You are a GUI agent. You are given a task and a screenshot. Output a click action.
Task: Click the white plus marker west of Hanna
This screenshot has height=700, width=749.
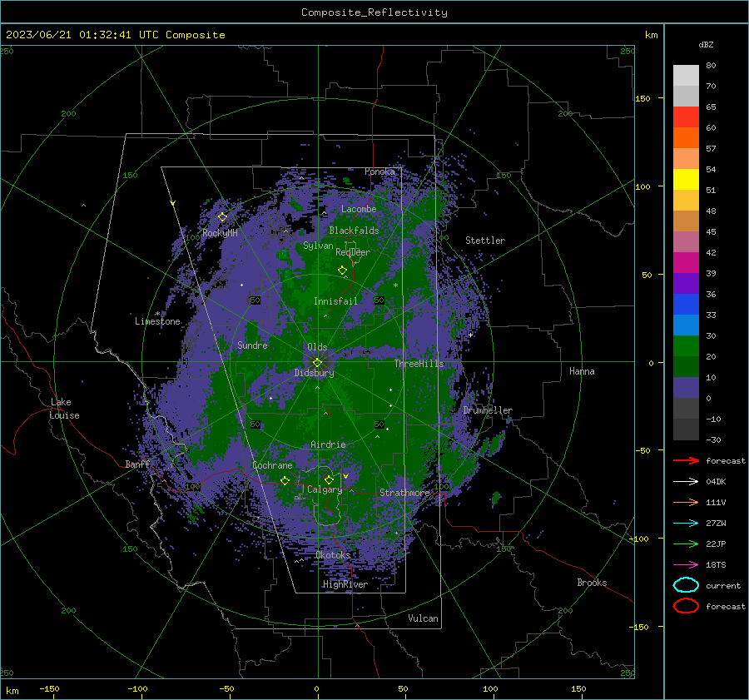point(470,335)
